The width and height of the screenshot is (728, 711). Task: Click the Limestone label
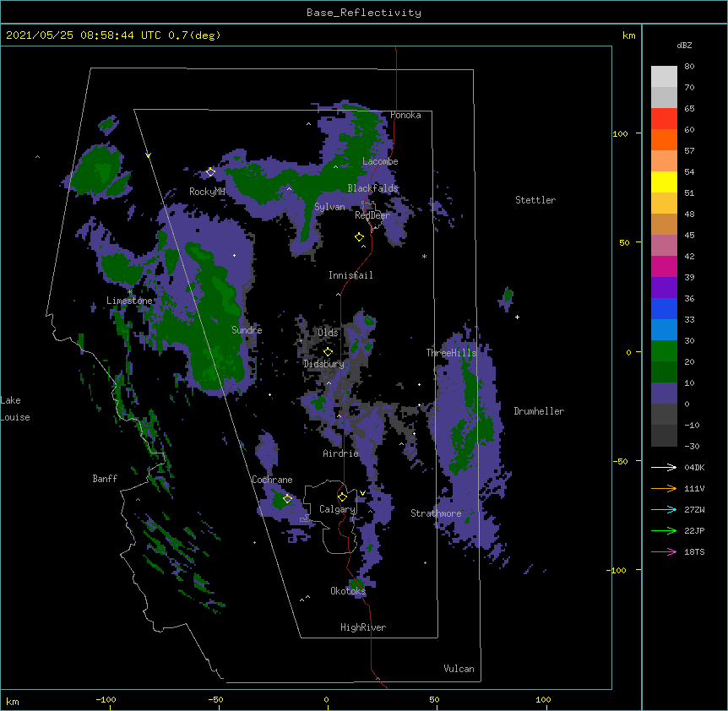click(129, 301)
